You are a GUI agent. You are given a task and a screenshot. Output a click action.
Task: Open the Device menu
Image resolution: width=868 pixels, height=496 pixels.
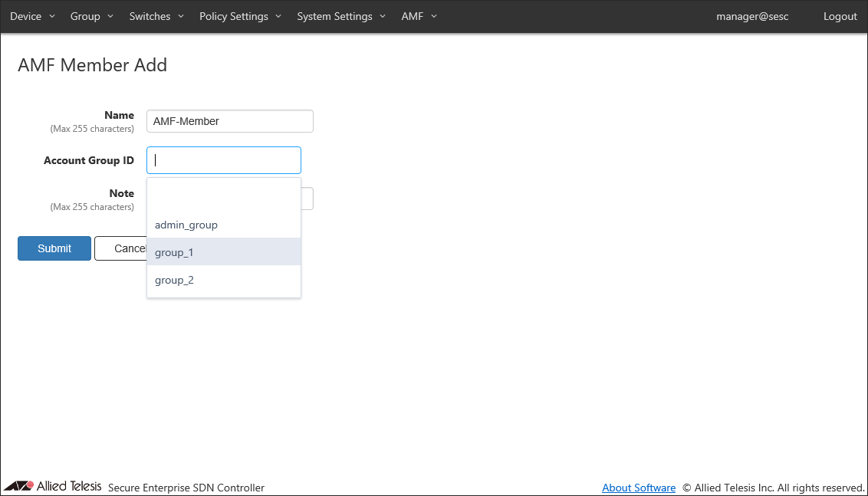coord(32,16)
